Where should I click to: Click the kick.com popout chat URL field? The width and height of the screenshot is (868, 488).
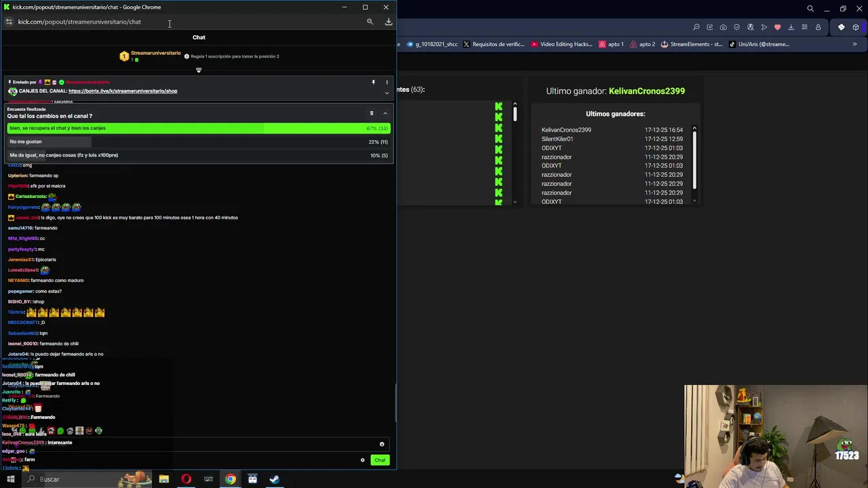click(79, 22)
